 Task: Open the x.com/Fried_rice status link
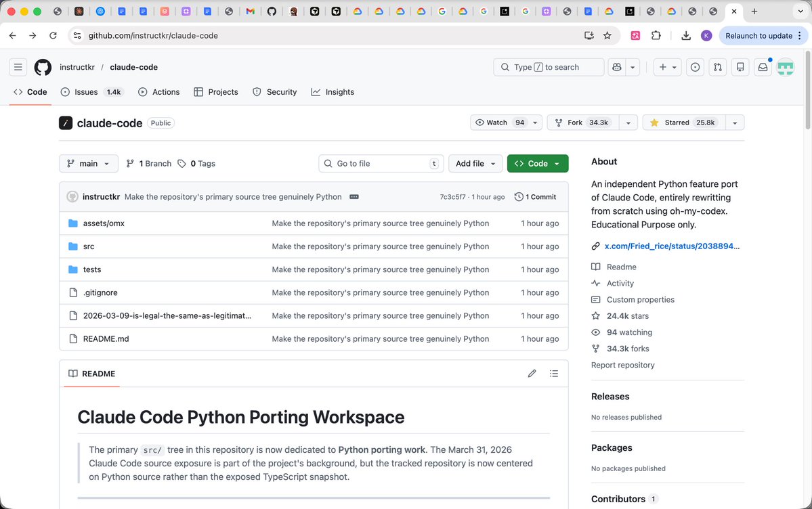click(672, 246)
